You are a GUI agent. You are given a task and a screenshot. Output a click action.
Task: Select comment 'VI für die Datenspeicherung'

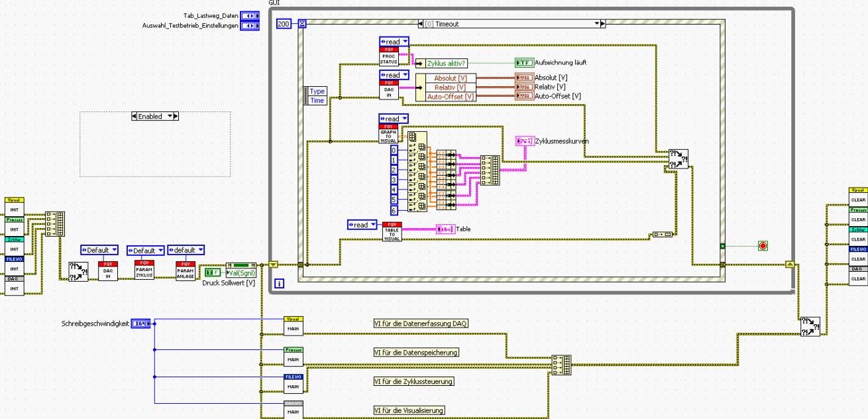tap(416, 352)
